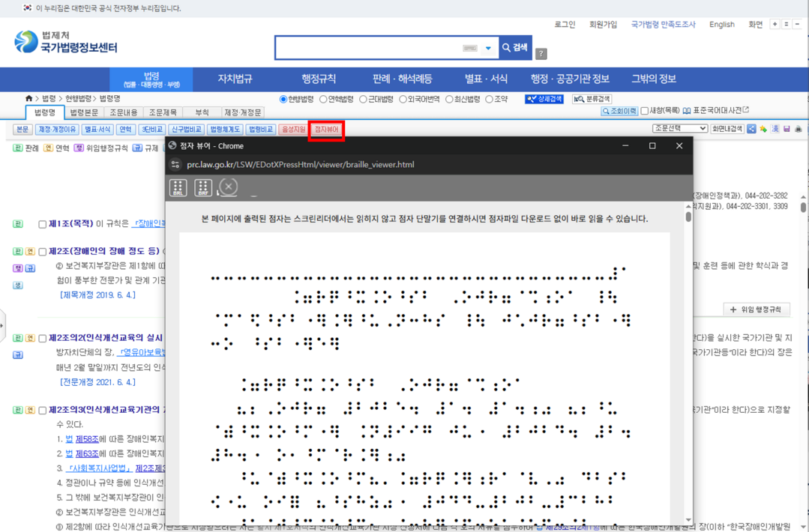The width and height of the screenshot is (809, 532).
Task: Check the 새창(목록) checkbox
Action: point(645,112)
